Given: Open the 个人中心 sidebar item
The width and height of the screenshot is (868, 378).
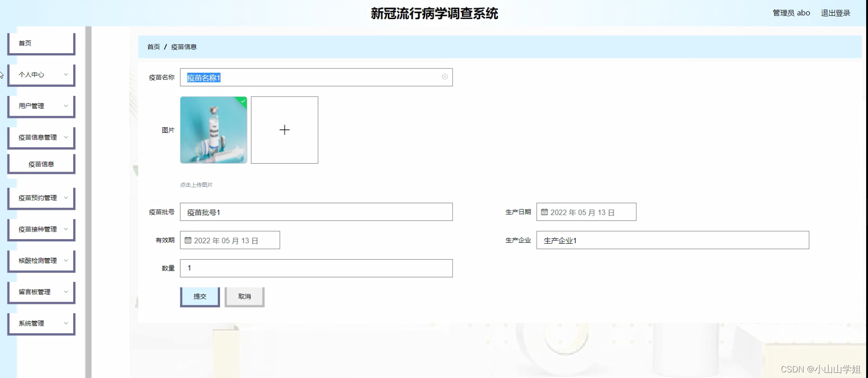Looking at the screenshot, I should tap(41, 75).
